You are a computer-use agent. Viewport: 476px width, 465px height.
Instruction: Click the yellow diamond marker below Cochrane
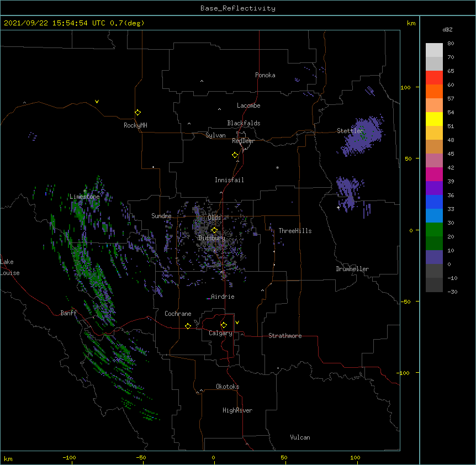[x=188, y=326]
